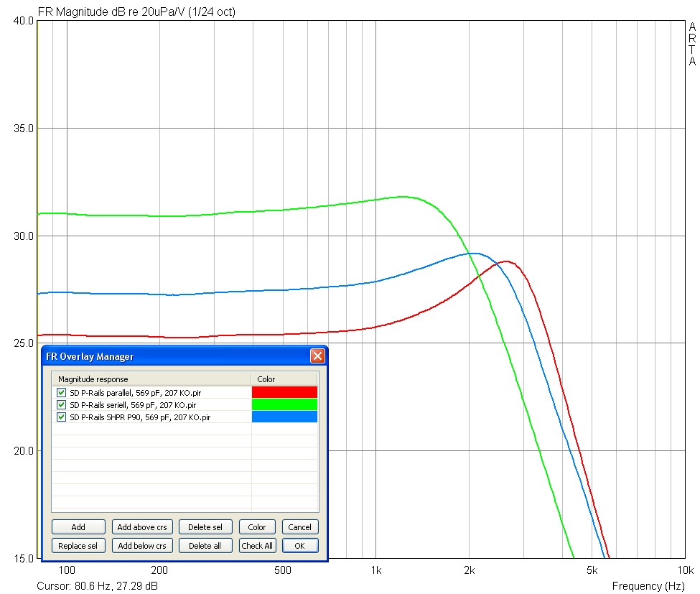
Task: Click Add above crs button
Action: (x=142, y=527)
